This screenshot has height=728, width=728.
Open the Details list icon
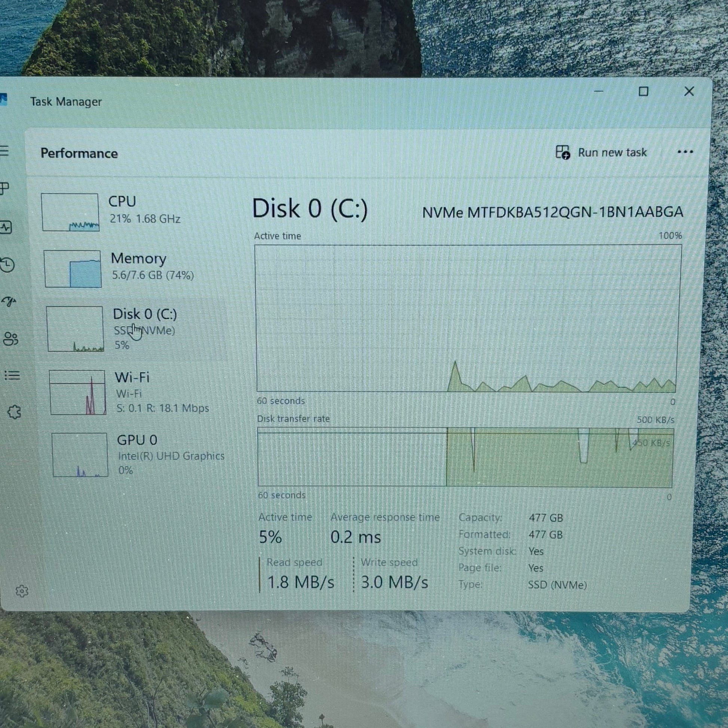coord(12,375)
